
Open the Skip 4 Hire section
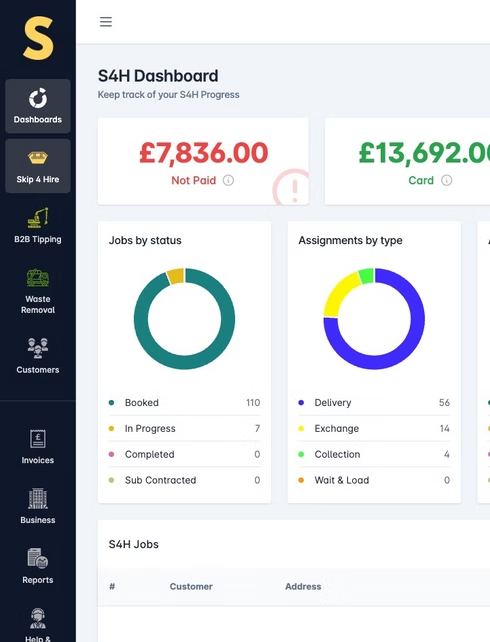38,166
